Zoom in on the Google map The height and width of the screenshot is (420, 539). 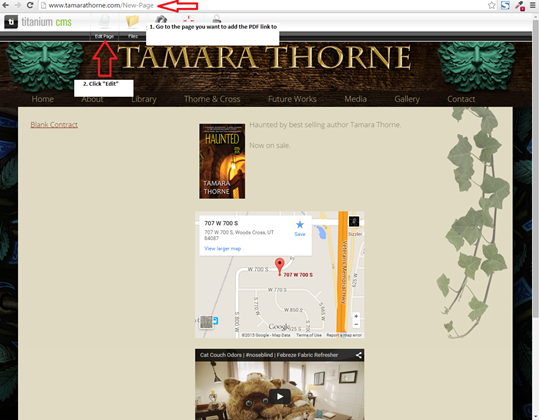point(356,316)
